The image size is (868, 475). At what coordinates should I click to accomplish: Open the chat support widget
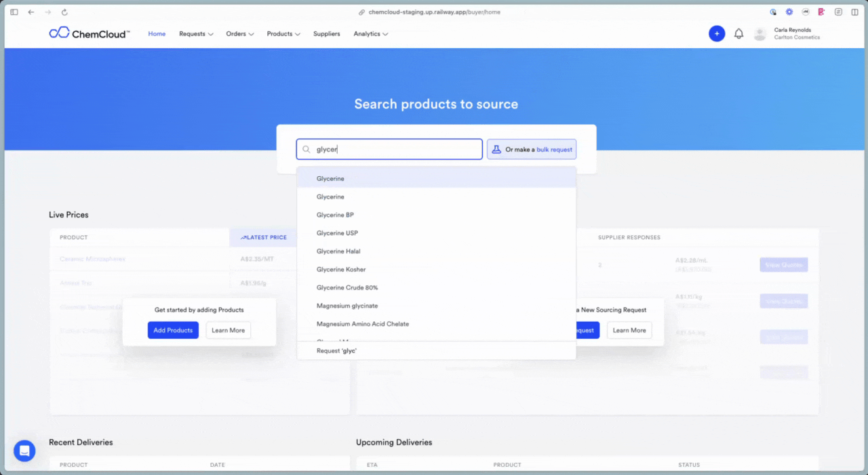[x=24, y=451]
